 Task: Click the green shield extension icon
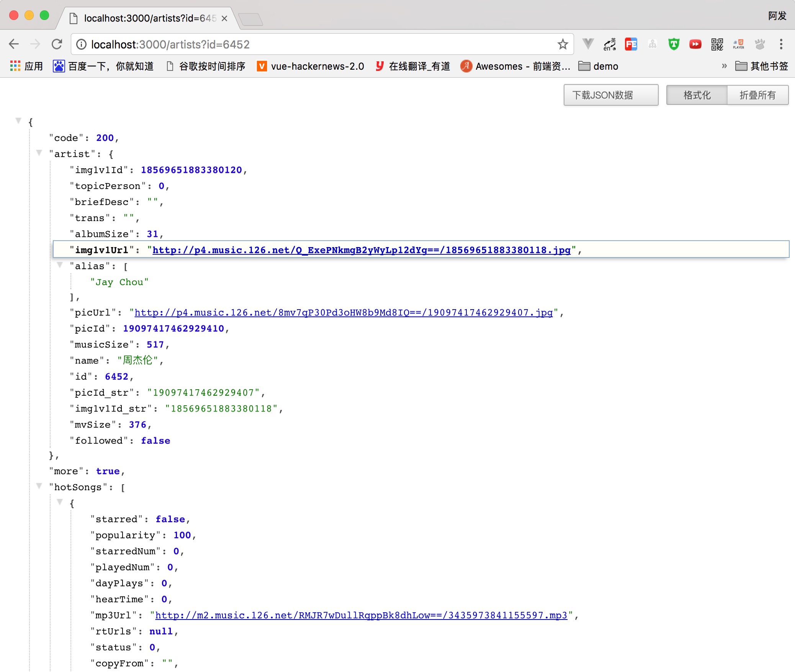(674, 44)
